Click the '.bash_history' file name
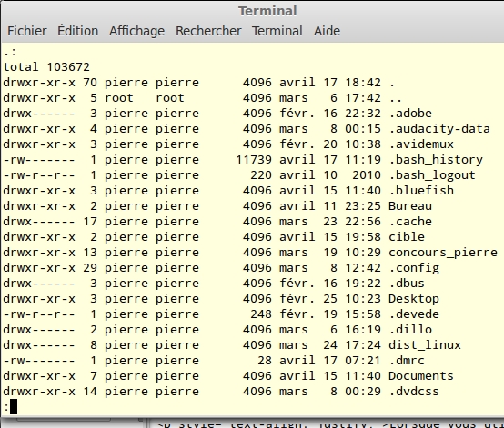Viewport: 504px width, 428px height. (x=436, y=160)
